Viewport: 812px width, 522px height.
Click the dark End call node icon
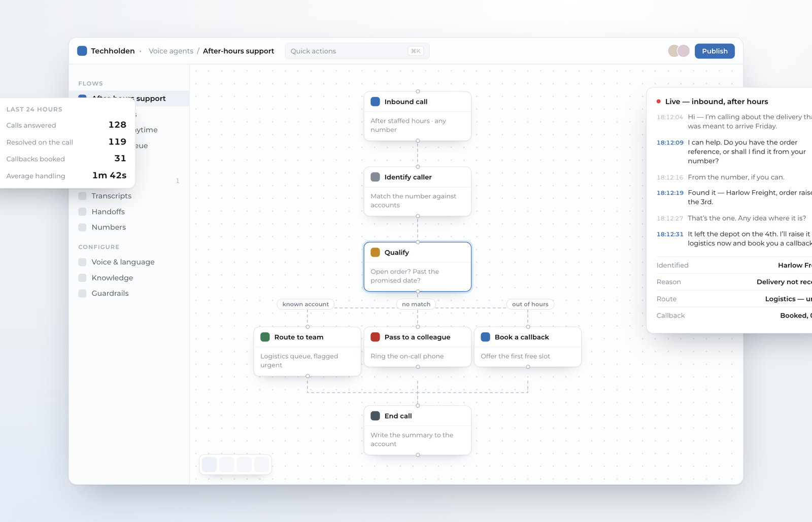click(375, 416)
